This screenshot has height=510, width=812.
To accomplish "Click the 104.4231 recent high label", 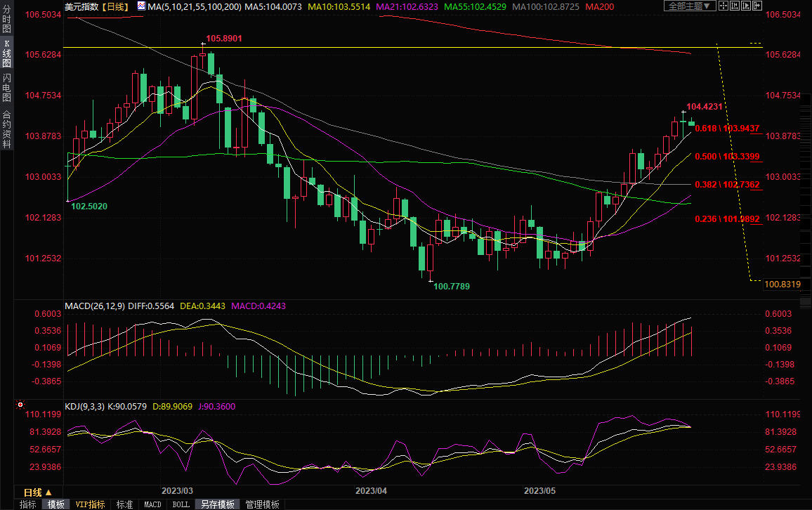I will tap(705, 107).
